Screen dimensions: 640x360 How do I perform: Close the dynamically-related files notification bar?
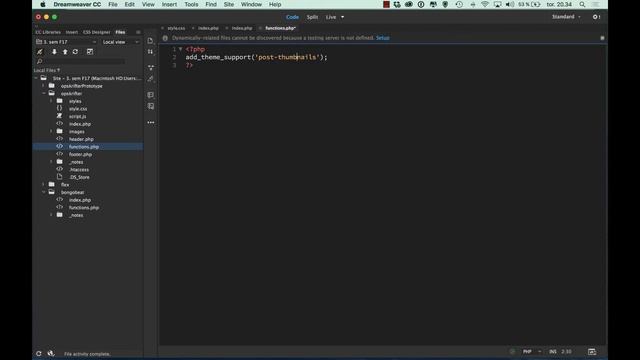click(x=602, y=38)
